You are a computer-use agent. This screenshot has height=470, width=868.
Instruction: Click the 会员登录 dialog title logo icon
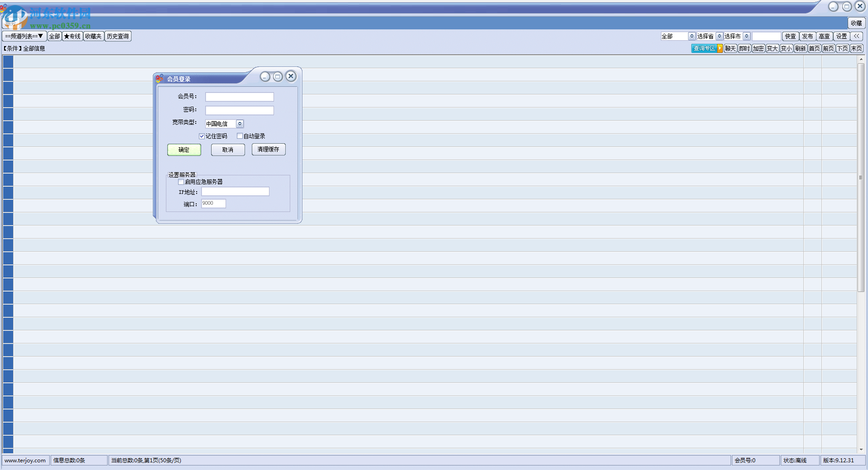pos(160,79)
